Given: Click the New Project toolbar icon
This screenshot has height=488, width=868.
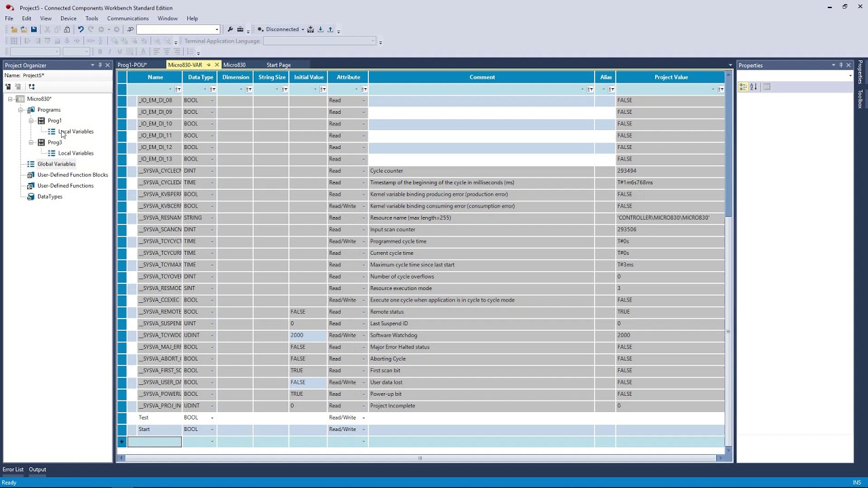Looking at the screenshot, I should pyautogui.click(x=14, y=29).
